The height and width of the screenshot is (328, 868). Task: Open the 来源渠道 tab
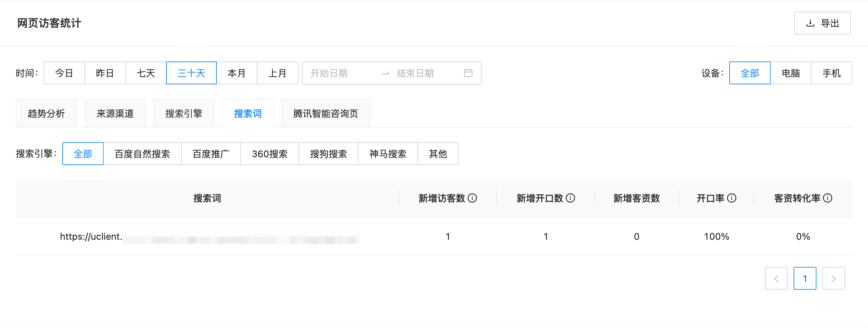(x=115, y=113)
